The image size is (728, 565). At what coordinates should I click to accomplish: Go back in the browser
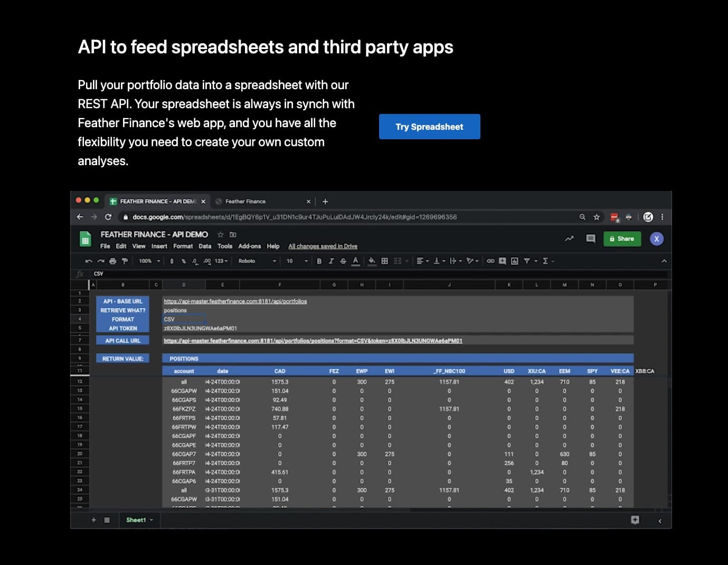coord(80,217)
